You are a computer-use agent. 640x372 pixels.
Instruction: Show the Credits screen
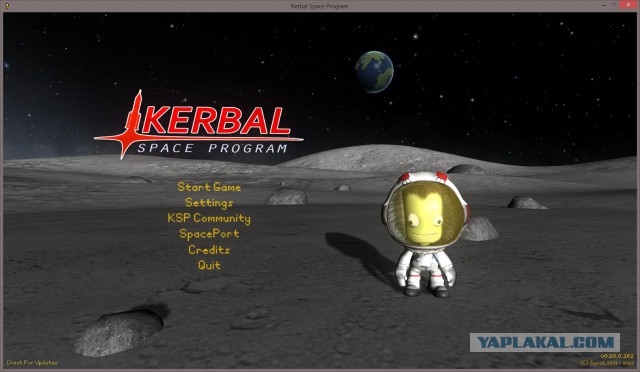point(209,249)
